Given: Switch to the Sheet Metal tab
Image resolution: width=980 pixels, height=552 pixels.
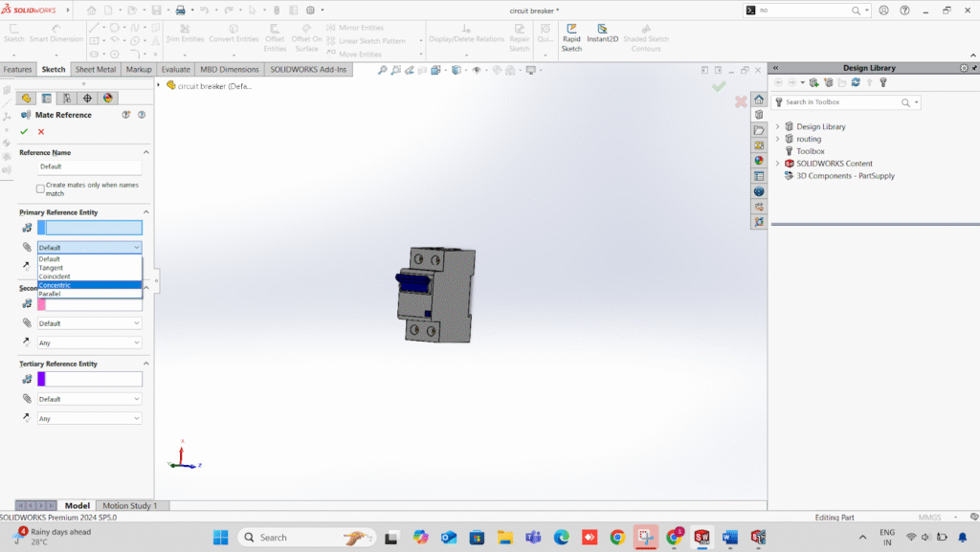Looking at the screenshot, I should [96, 70].
